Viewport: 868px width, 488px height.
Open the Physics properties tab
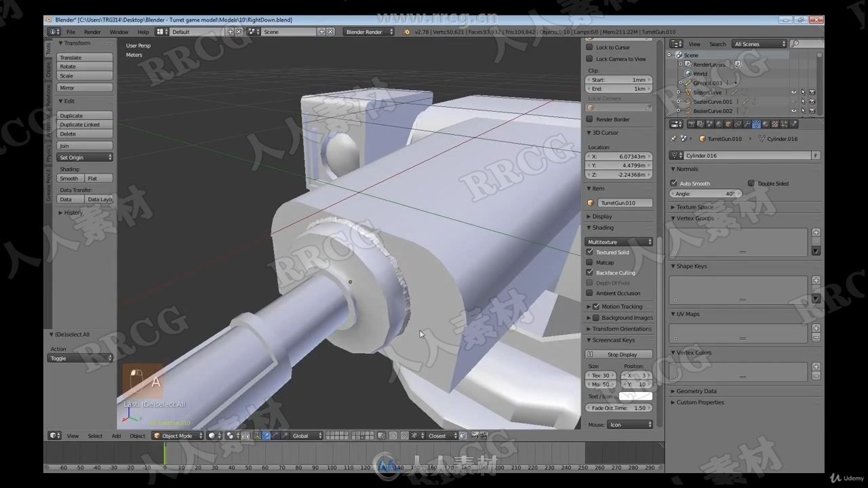pyautogui.click(x=794, y=124)
